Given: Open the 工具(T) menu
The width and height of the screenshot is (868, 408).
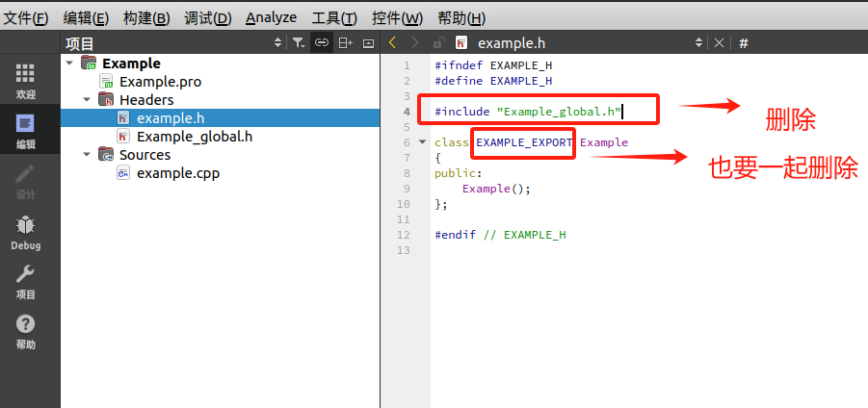Looking at the screenshot, I should pyautogui.click(x=334, y=18).
